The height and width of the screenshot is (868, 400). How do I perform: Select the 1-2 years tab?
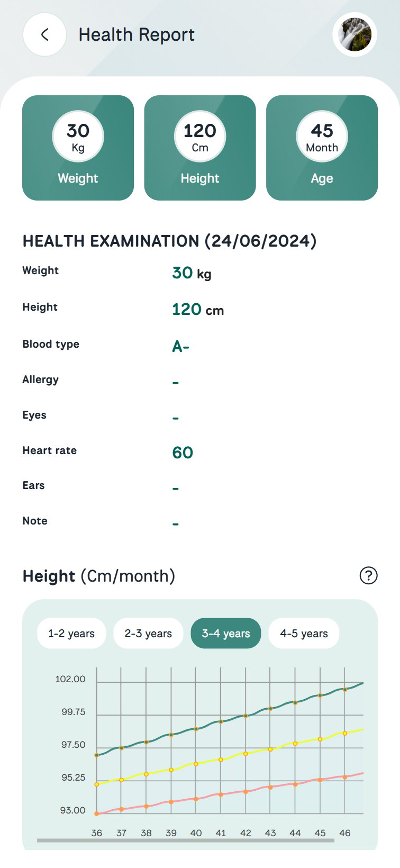click(x=71, y=634)
